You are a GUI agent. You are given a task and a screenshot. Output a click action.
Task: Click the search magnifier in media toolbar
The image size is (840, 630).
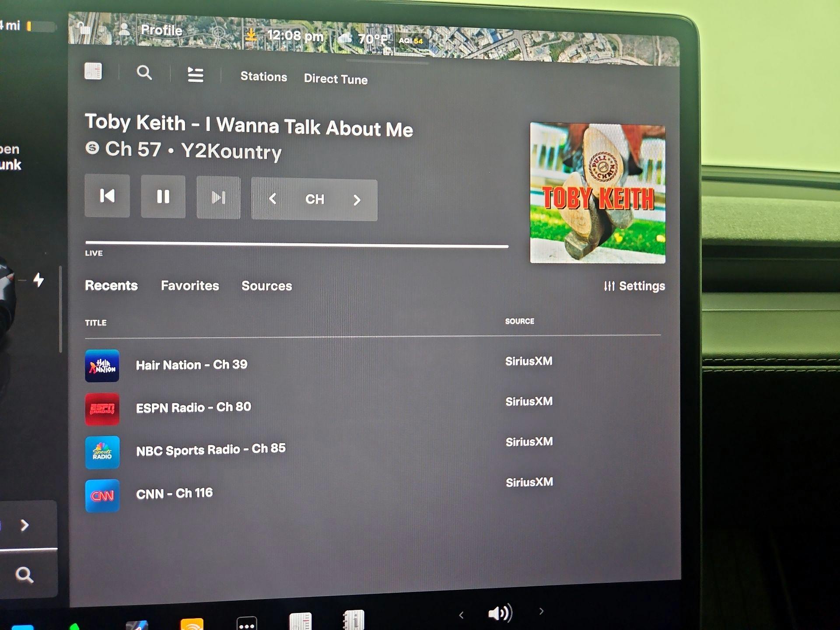coord(144,73)
